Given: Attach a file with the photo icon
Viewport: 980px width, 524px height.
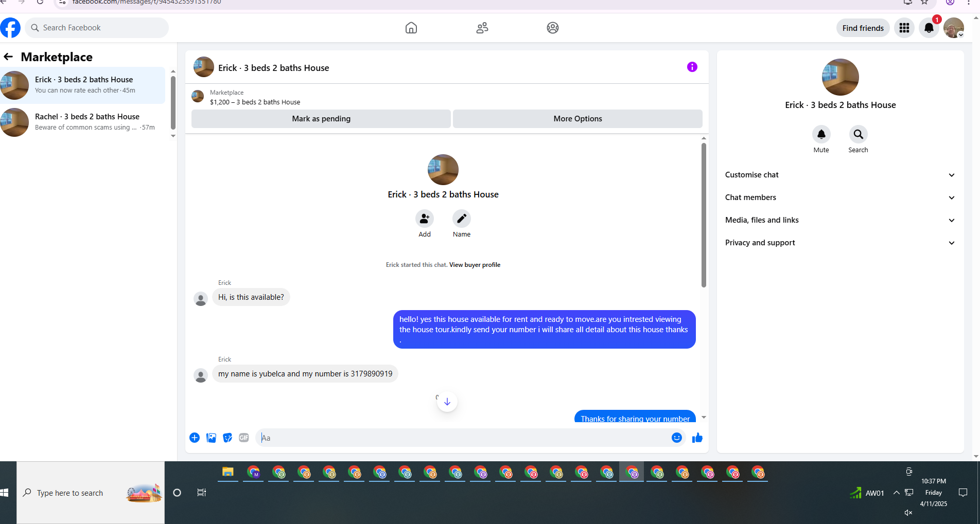Looking at the screenshot, I should pos(211,438).
